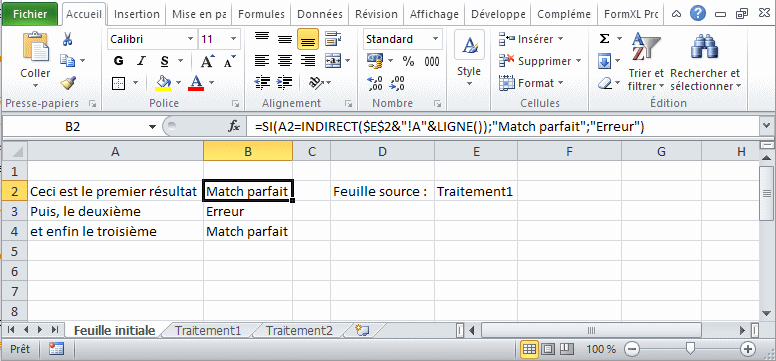Open Name Box dropdown arrow
Viewport: 776px width, 361px height.
point(152,127)
